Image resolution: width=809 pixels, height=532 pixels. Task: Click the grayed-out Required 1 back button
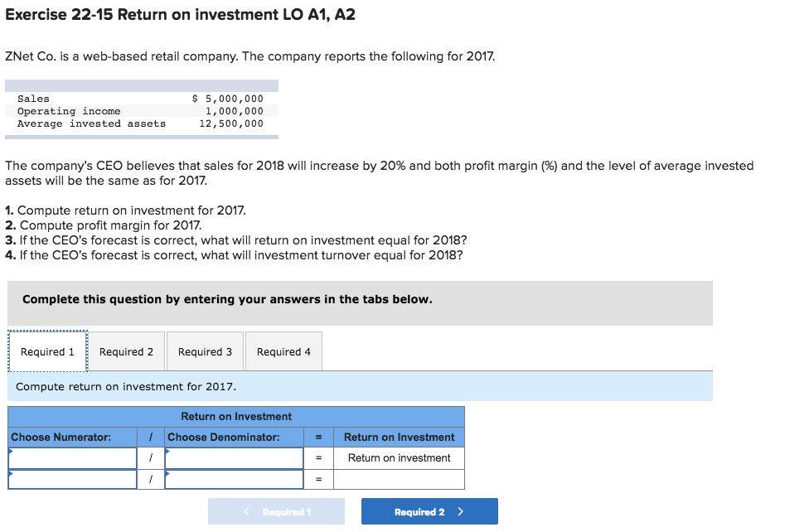(x=276, y=511)
